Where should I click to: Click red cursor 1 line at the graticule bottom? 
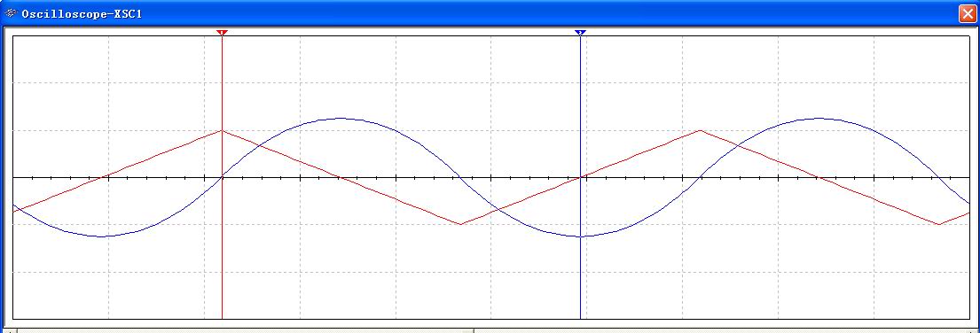tap(221, 317)
